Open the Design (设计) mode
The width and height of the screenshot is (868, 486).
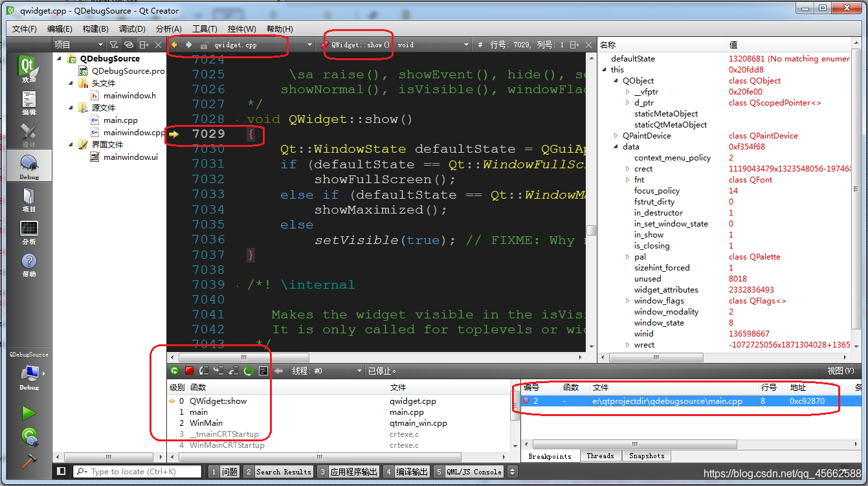[x=28, y=135]
